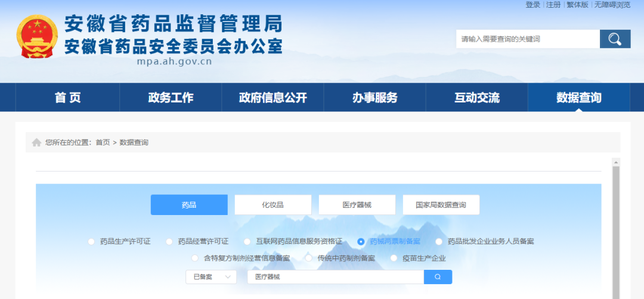Click the header search magnifier button

[x=615, y=39]
